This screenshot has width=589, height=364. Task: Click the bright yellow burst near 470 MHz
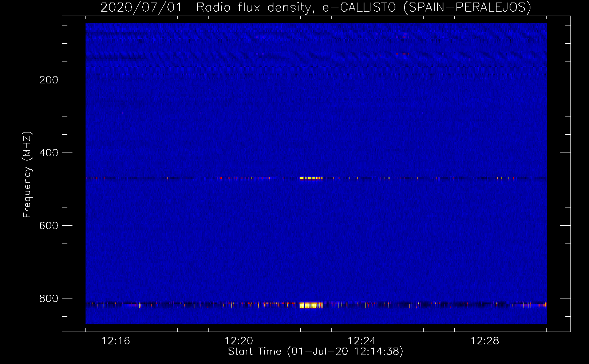(311, 178)
